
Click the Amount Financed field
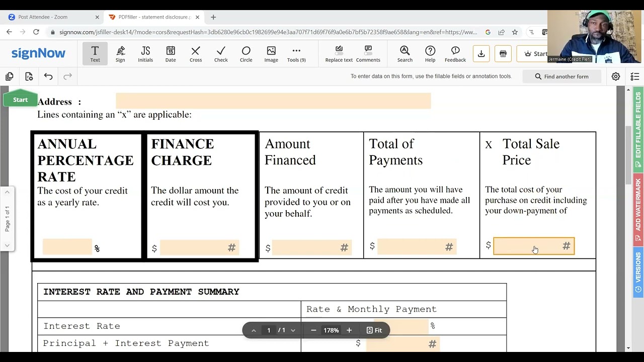311,247
